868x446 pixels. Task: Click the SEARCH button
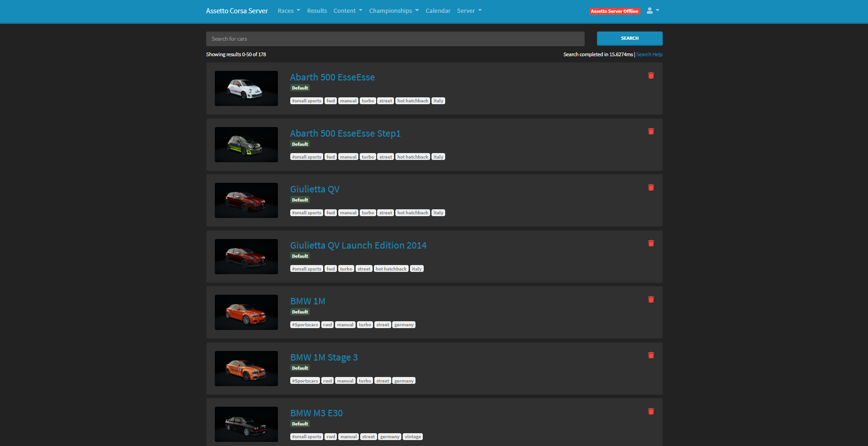click(629, 38)
